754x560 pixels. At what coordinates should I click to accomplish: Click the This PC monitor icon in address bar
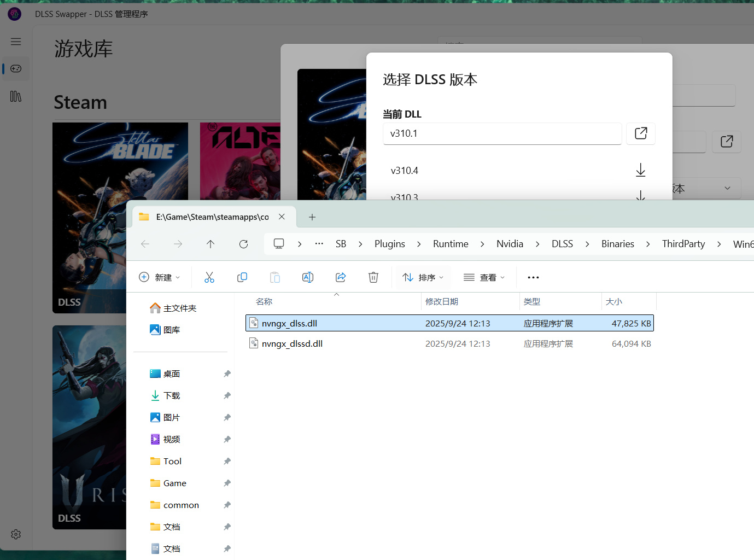pos(279,244)
